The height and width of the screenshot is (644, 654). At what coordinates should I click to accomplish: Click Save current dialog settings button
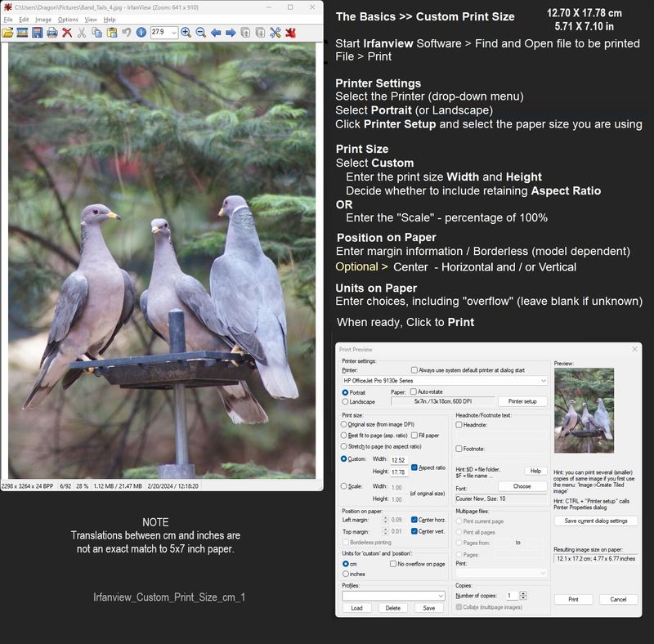[596, 521]
